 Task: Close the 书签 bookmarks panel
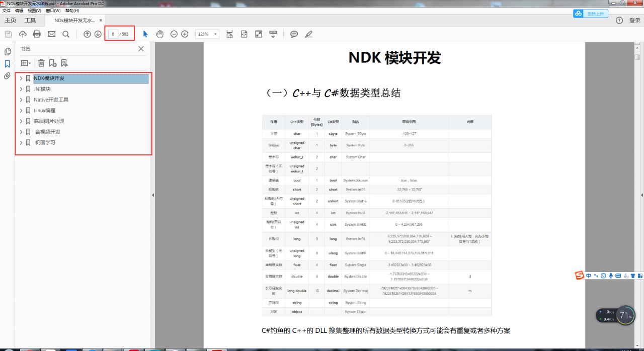141,49
